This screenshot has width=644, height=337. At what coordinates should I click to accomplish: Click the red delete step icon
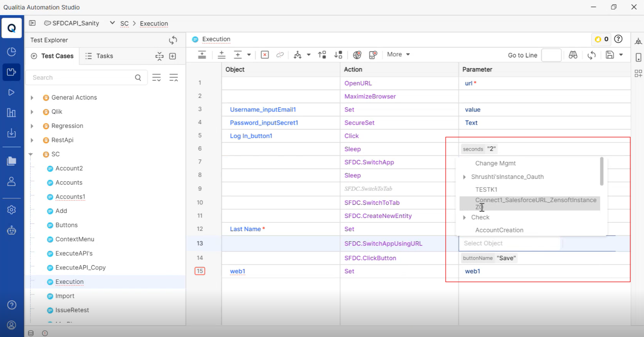pyautogui.click(x=265, y=55)
